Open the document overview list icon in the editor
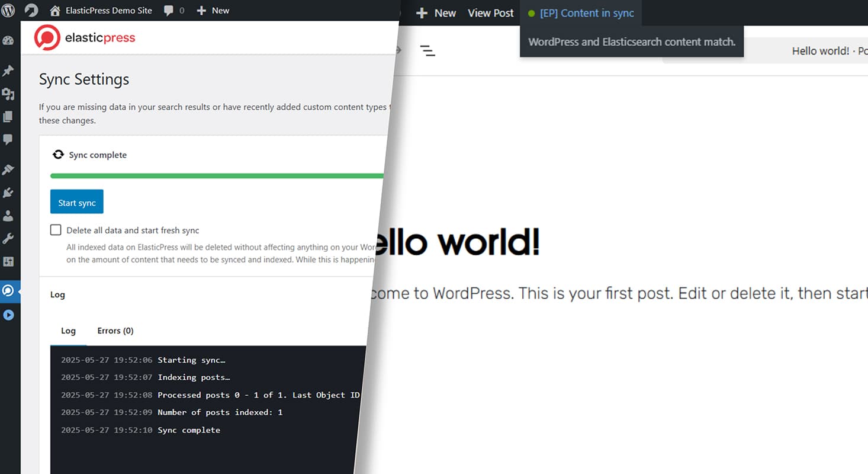The height and width of the screenshot is (474, 868). click(x=427, y=50)
